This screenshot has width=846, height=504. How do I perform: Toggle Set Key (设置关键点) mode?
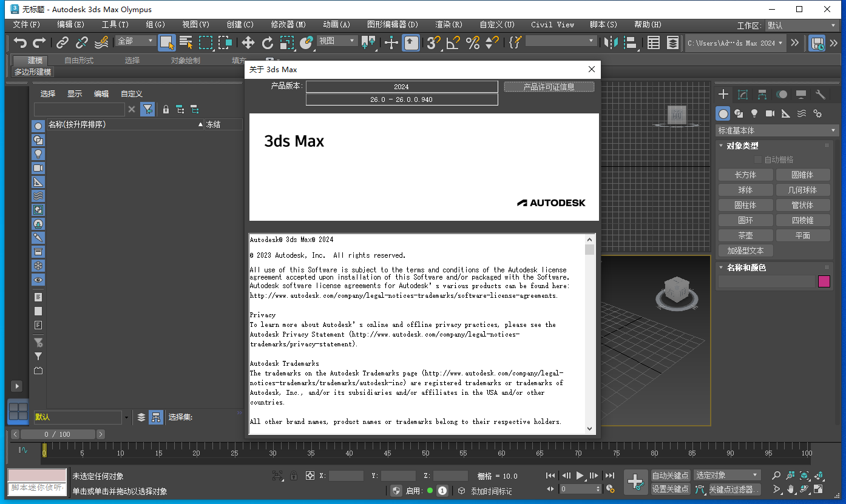[x=671, y=489]
